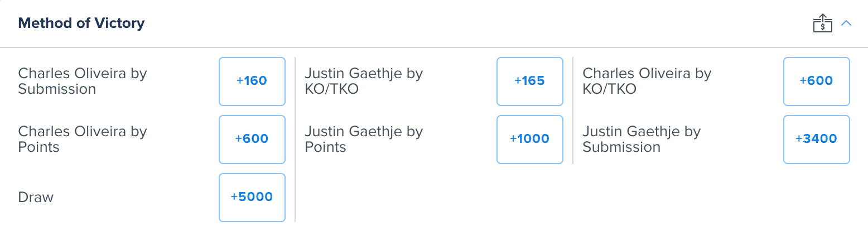Click the Charles Oliveira by Points label
Screen dimensions: 868x230
(83, 140)
